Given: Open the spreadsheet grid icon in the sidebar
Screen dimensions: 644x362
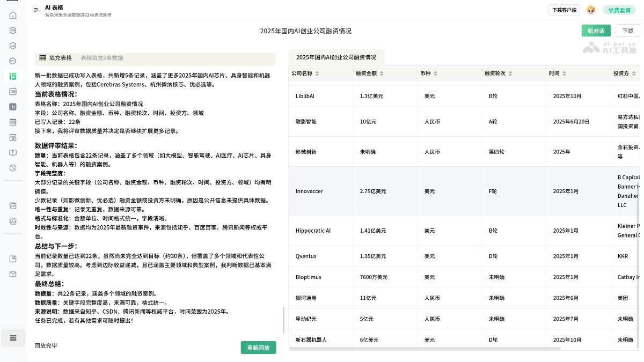Looking at the screenshot, I should coord(13,121).
